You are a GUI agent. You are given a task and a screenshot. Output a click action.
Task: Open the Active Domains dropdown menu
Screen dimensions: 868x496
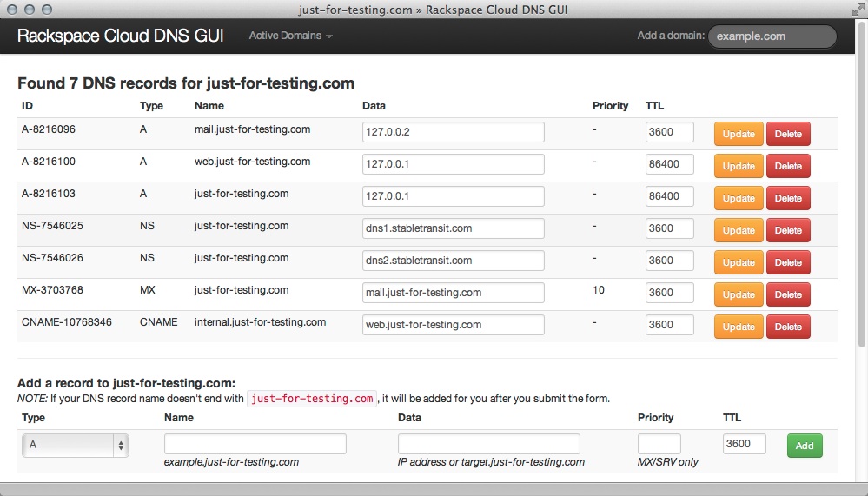[290, 36]
